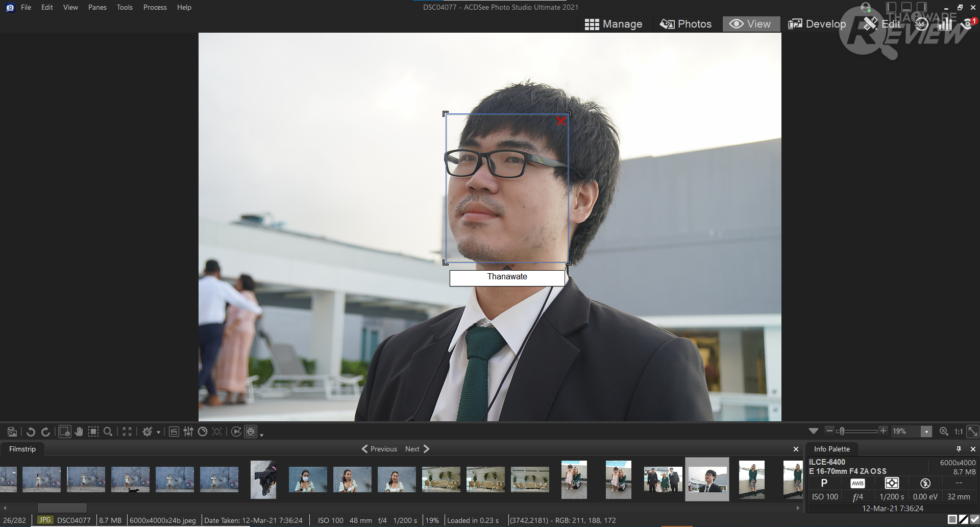
Task: Switch to Develop mode tab
Action: (x=817, y=24)
